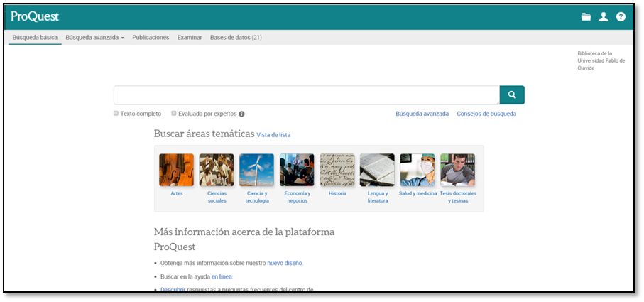Select the Búsqueda básica tab

point(35,38)
